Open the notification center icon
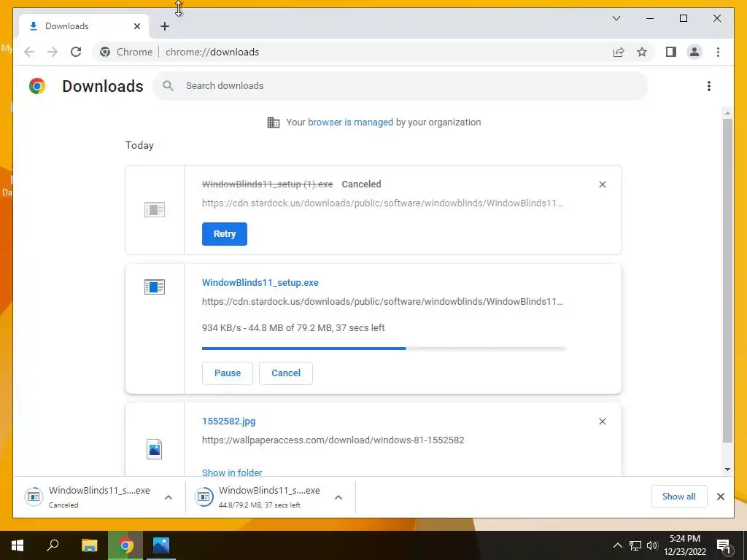The image size is (747, 560). click(724, 545)
